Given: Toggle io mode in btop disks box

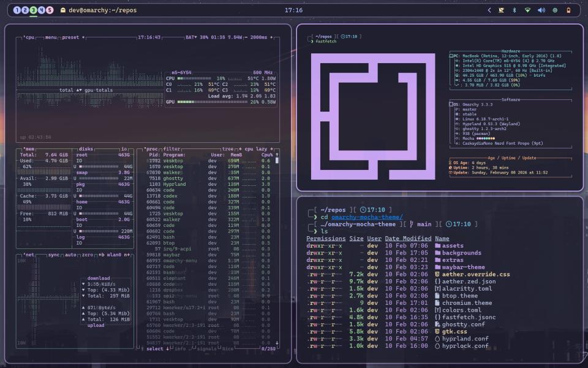Looking at the screenshot, I should click(x=124, y=149).
